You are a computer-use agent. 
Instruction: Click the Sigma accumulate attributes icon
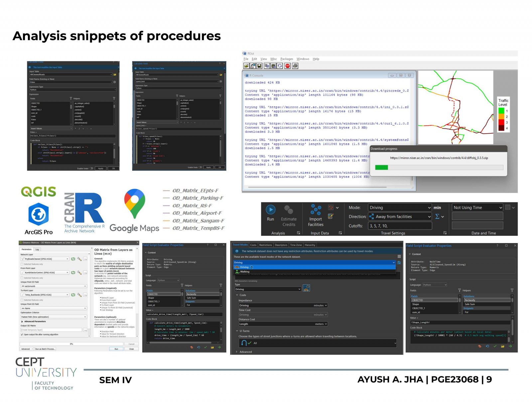[x=437, y=216]
